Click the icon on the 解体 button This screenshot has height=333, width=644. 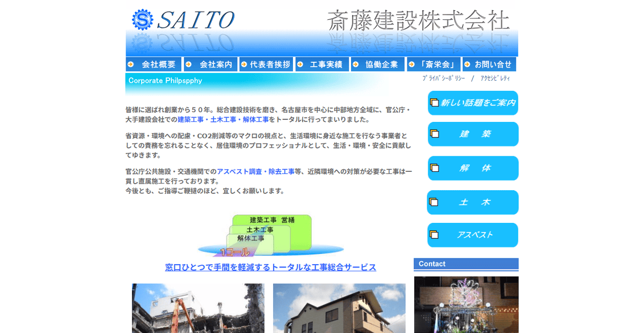point(434,168)
